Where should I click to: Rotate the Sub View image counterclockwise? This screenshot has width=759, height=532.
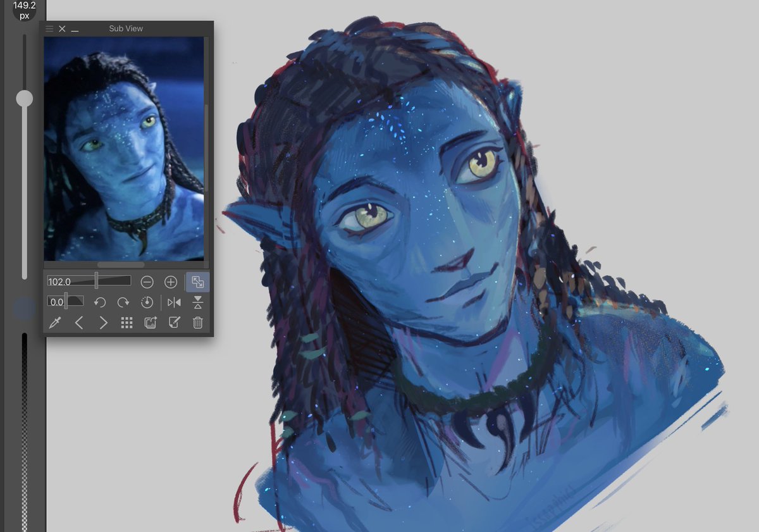pos(100,302)
